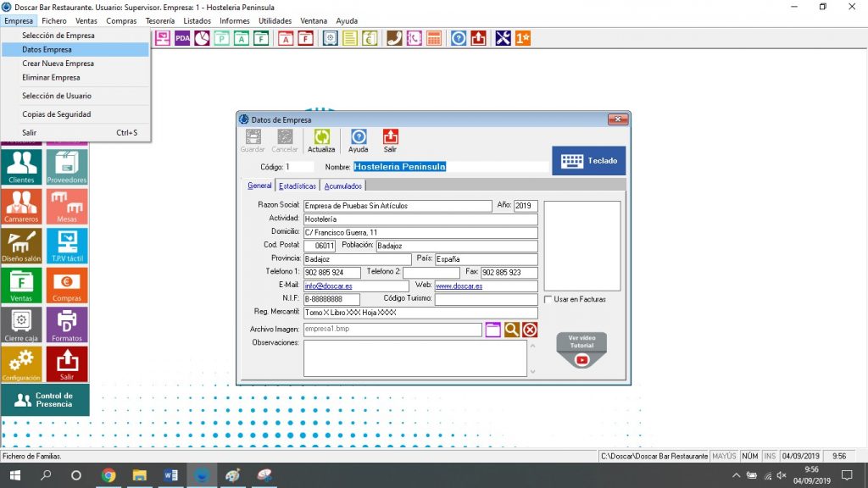The image size is (868, 488).
Task: Click the red 'F' folder toolbar icon
Action: 305,38
